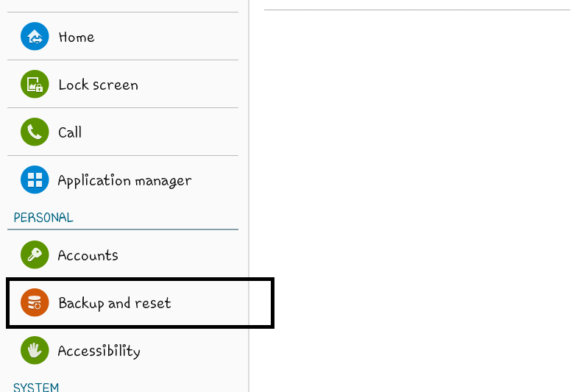Tap the green hand Accessibility icon
This screenshot has width=585, height=392.
click(35, 350)
